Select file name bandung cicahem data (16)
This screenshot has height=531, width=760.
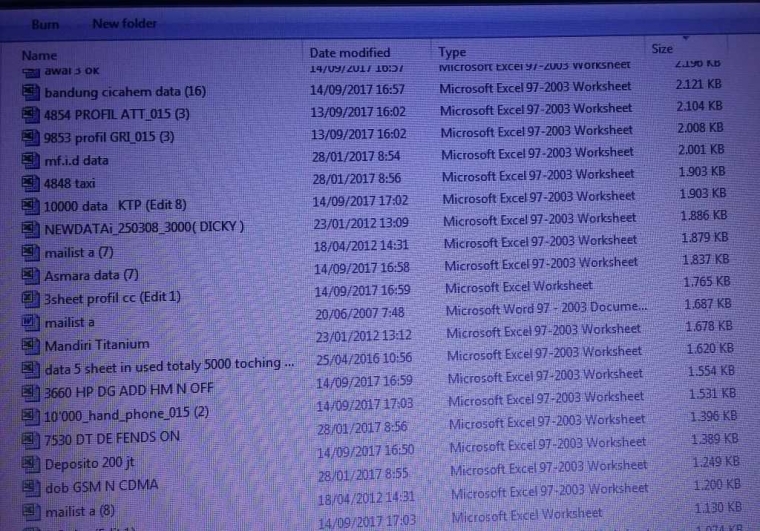click(x=125, y=92)
